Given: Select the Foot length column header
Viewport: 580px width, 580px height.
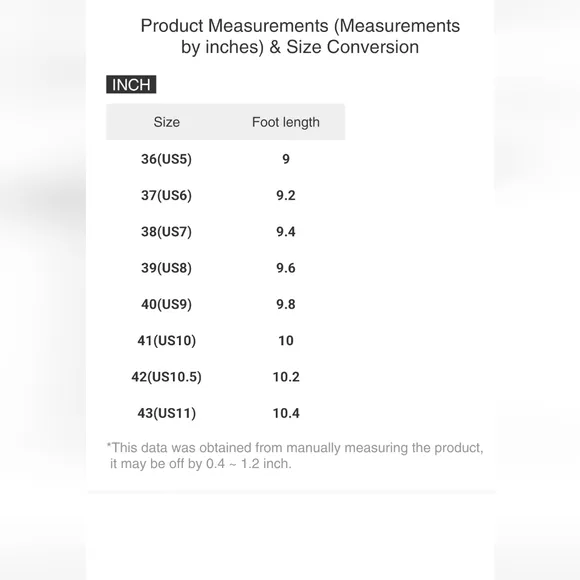Looking at the screenshot, I should click(x=286, y=122).
